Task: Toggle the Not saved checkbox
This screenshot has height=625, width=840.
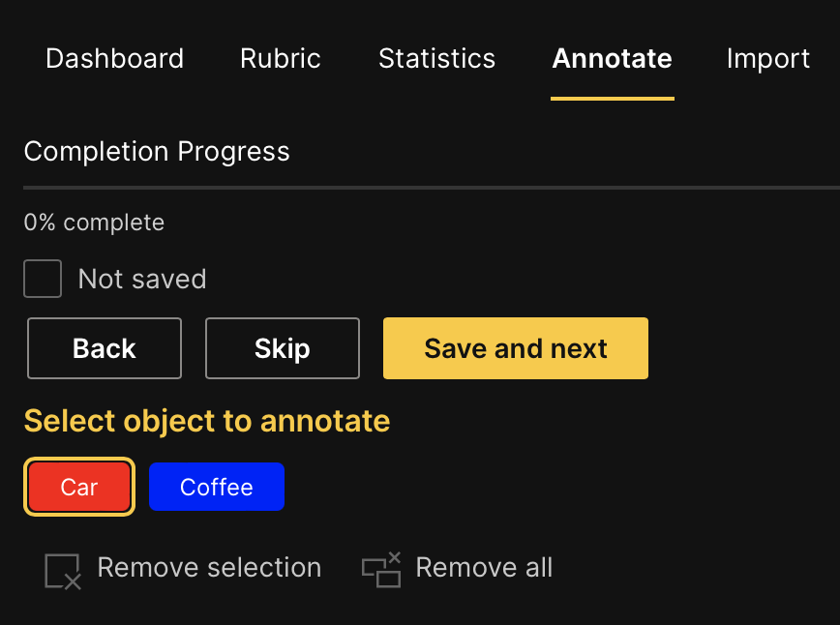Action: click(43, 280)
